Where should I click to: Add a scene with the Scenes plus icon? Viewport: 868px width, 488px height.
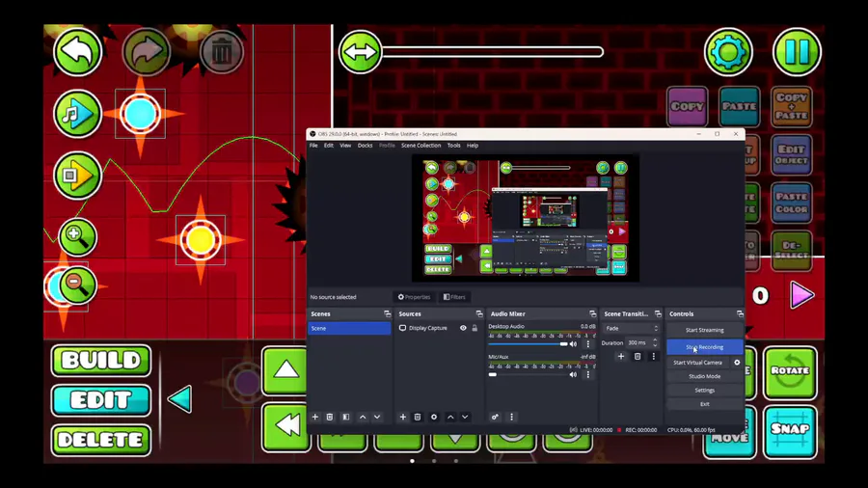click(315, 418)
